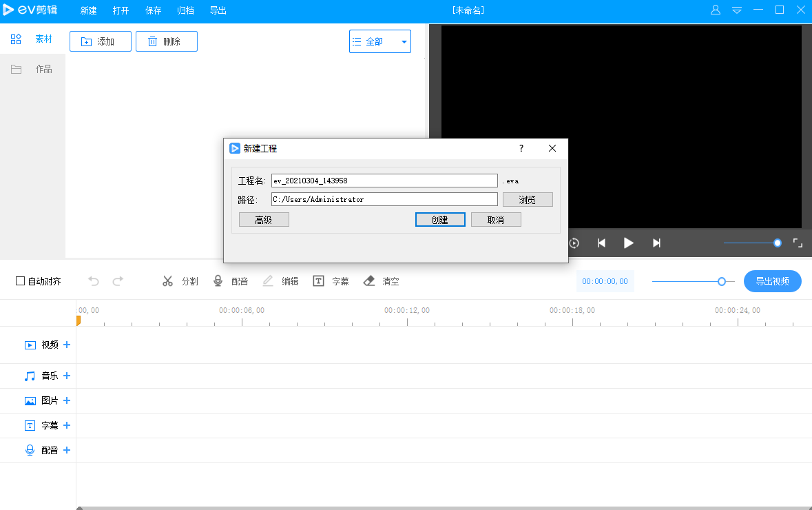Click the 视频 track icon
This screenshot has height=510, width=812.
point(30,345)
